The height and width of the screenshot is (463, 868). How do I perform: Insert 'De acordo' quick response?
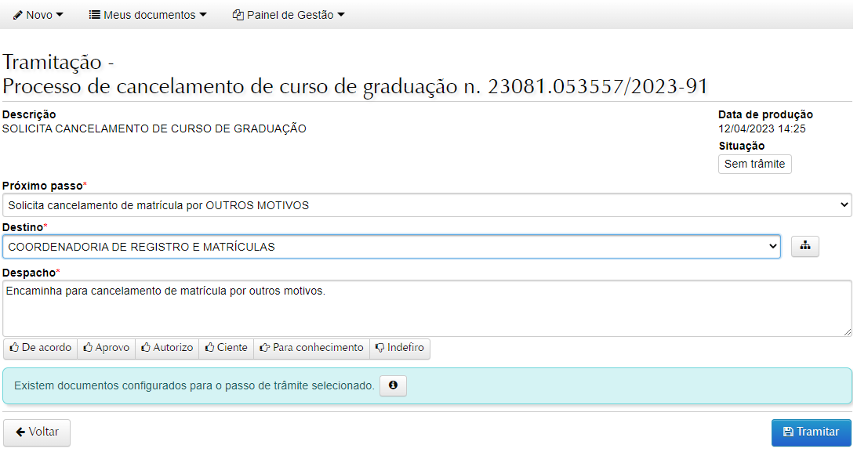coord(41,348)
